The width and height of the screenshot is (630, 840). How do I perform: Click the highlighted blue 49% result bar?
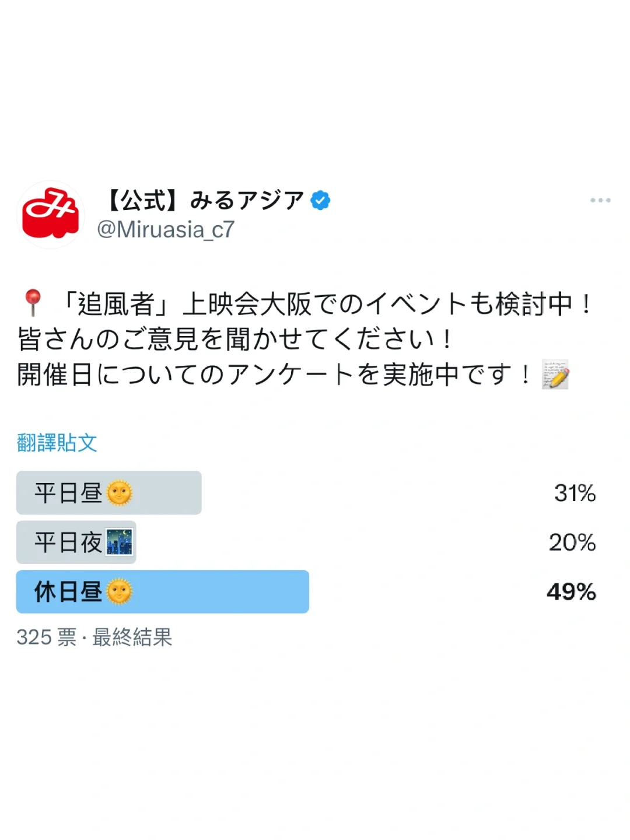(x=570, y=592)
